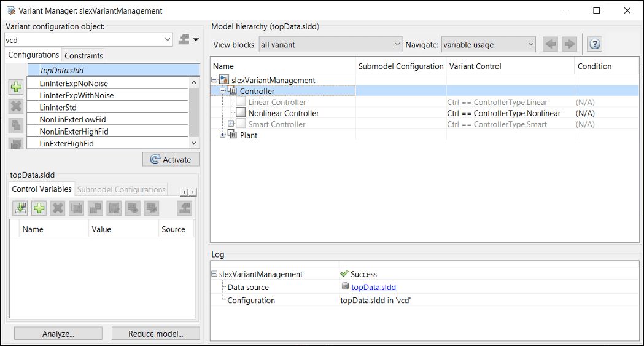This screenshot has width=644, height=346.
Task: Click the copy configuration icon
Action: coord(16,125)
